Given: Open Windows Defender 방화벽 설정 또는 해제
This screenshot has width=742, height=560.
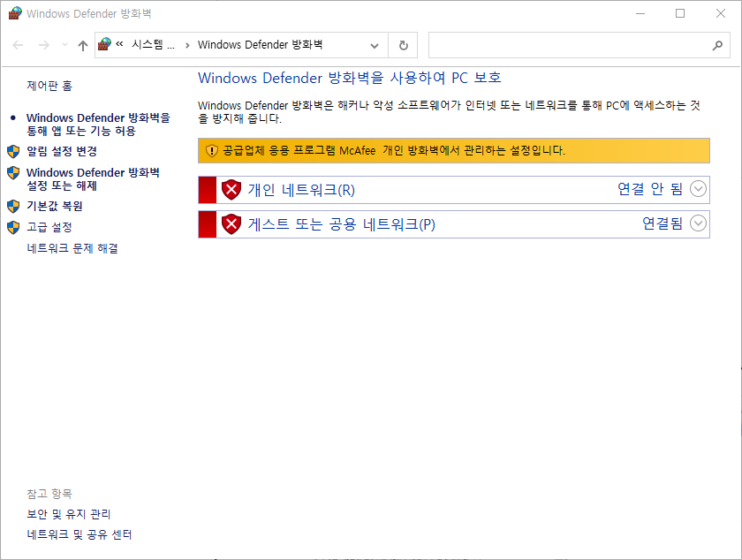Looking at the screenshot, I should (x=93, y=179).
